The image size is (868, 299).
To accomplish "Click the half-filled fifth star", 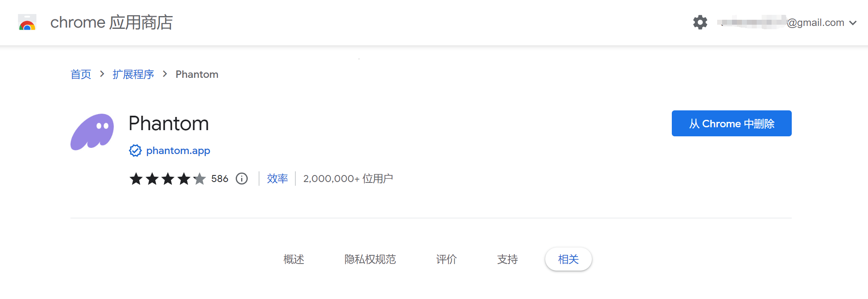I will (199, 179).
